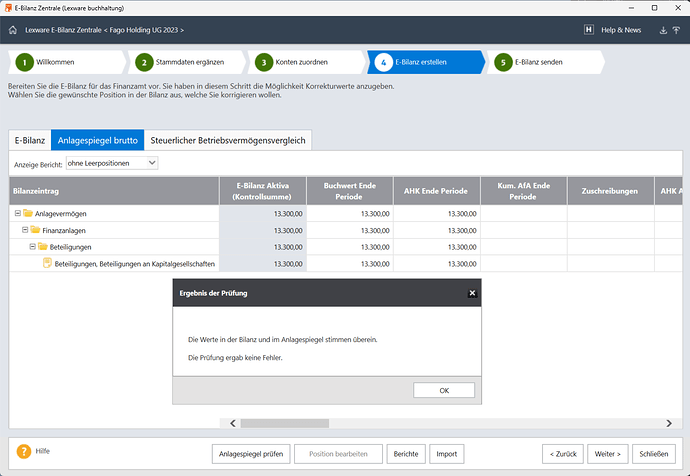This screenshot has height=476, width=690.
Task: Click the home icon in header
Action: click(x=13, y=30)
